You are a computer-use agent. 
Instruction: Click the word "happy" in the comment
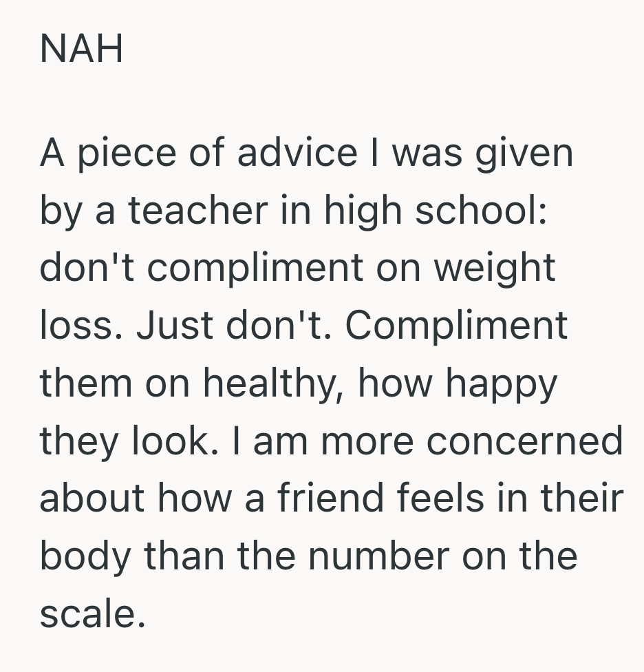pos(506,383)
